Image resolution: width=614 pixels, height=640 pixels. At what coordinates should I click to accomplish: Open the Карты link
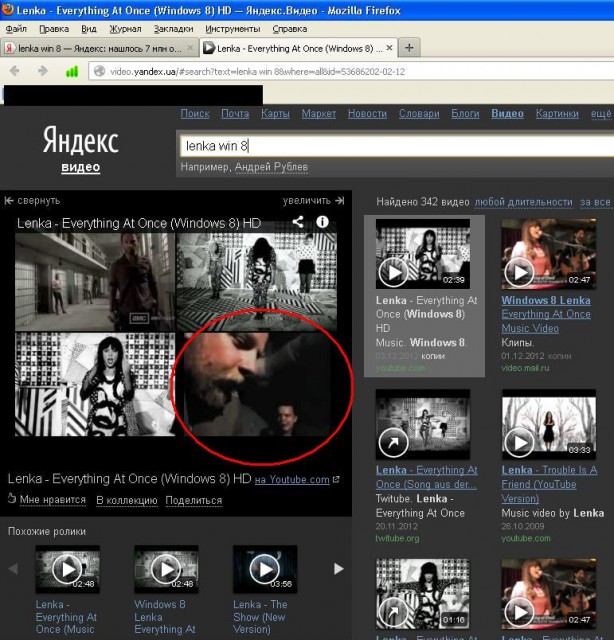click(275, 113)
